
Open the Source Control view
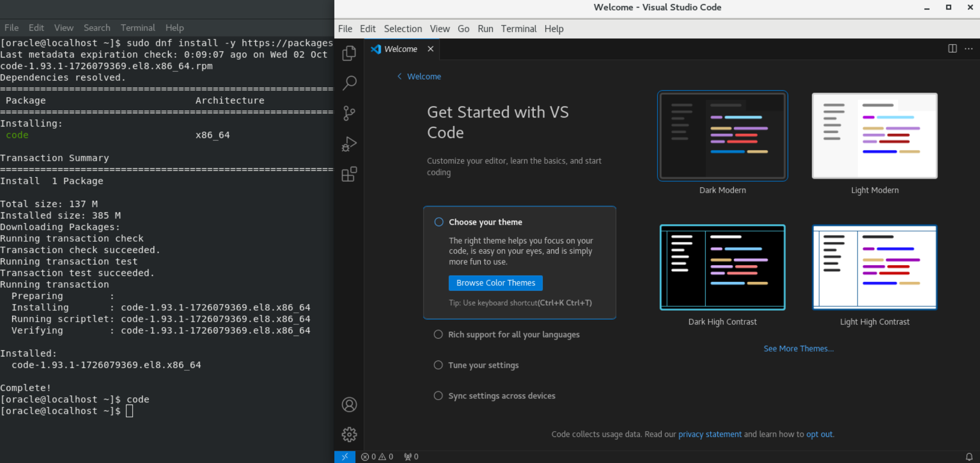pos(349,114)
